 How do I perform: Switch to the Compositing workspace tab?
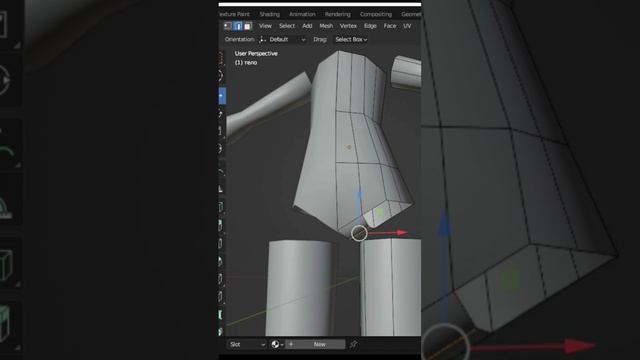pos(376,14)
